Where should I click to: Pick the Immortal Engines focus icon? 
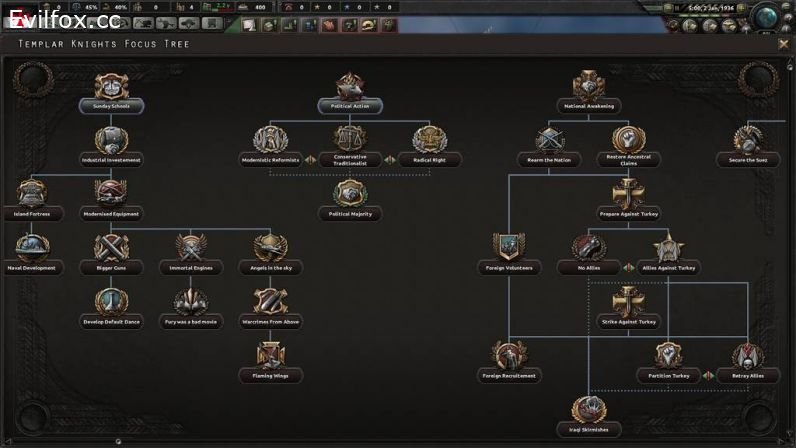click(x=190, y=248)
